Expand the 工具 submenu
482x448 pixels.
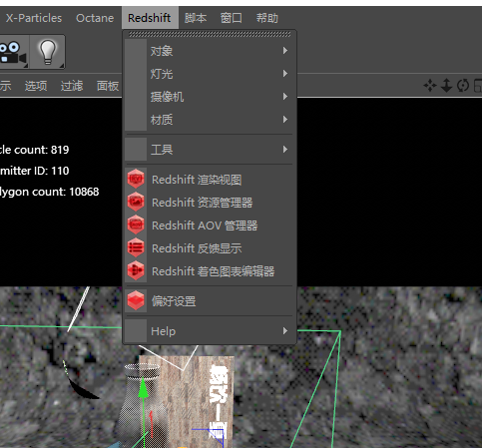(210, 150)
